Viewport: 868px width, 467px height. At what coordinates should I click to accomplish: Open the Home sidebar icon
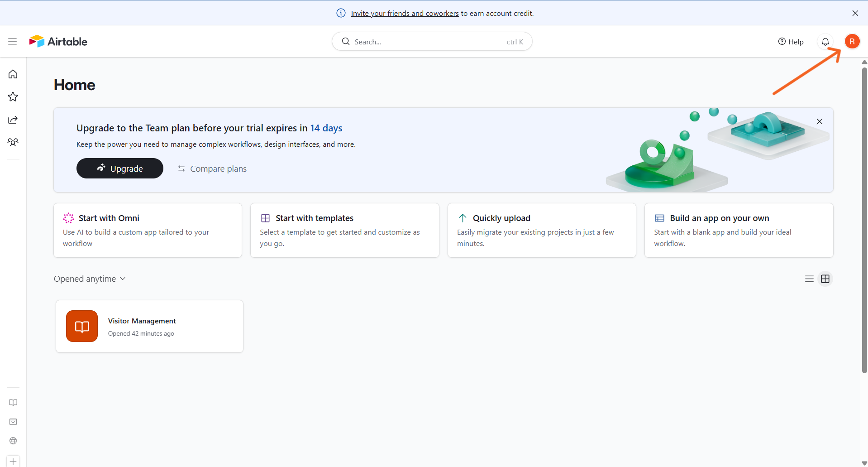coord(13,74)
